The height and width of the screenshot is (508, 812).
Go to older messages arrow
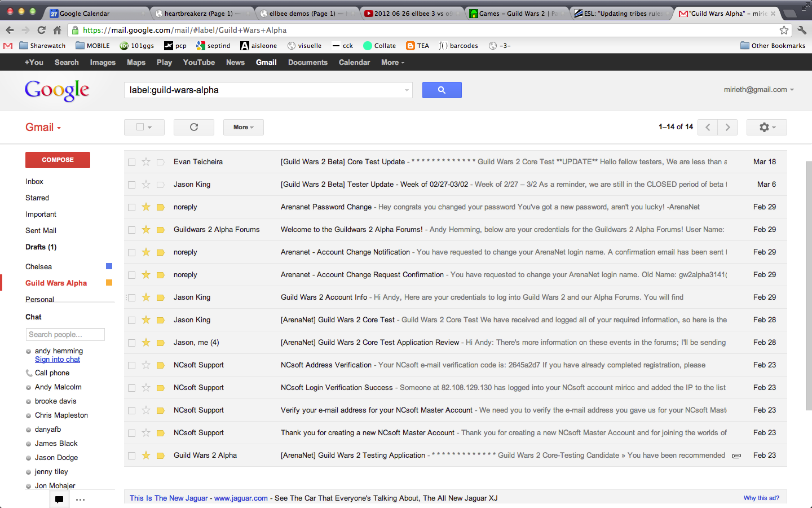pyautogui.click(x=727, y=127)
